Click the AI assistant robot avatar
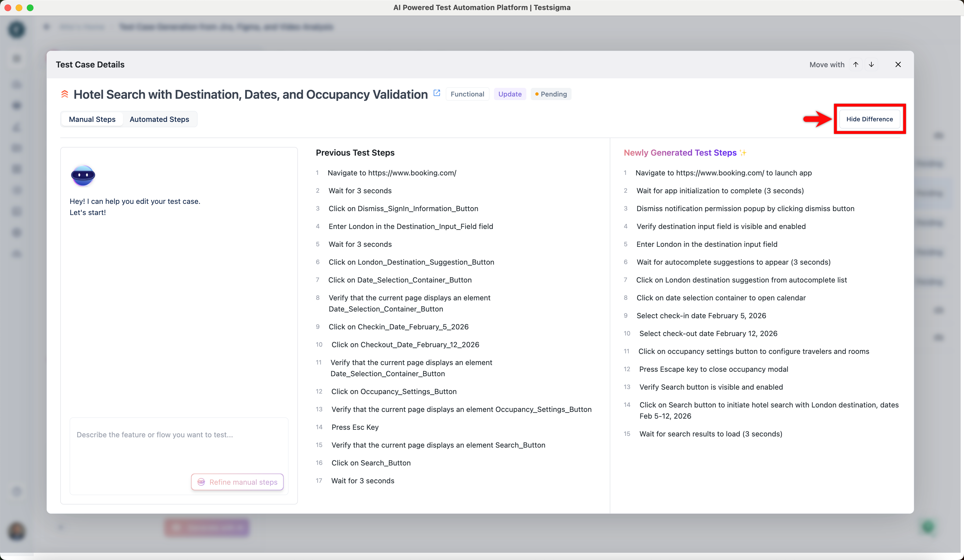Viewport: 964px width, 560px height. click(x=83, y=176)
